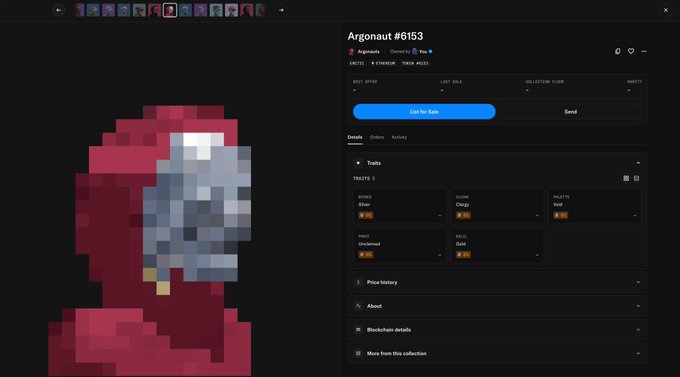Close the item detail view
680x377 pixels.
666,10
